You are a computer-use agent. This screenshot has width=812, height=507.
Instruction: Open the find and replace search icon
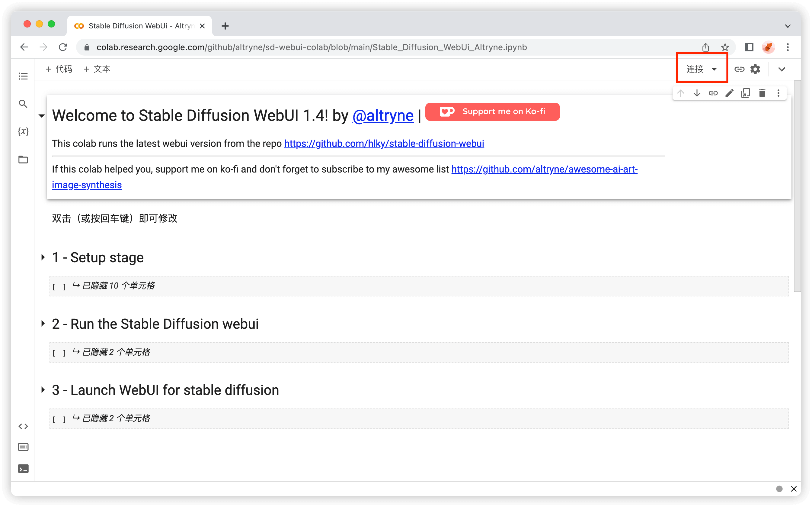coord(23,104)
